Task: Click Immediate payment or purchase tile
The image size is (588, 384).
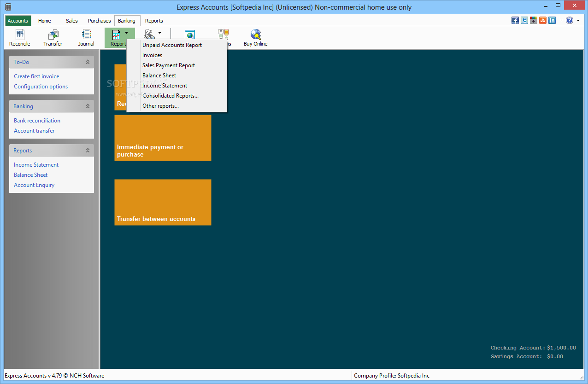Action: (163, 138)
